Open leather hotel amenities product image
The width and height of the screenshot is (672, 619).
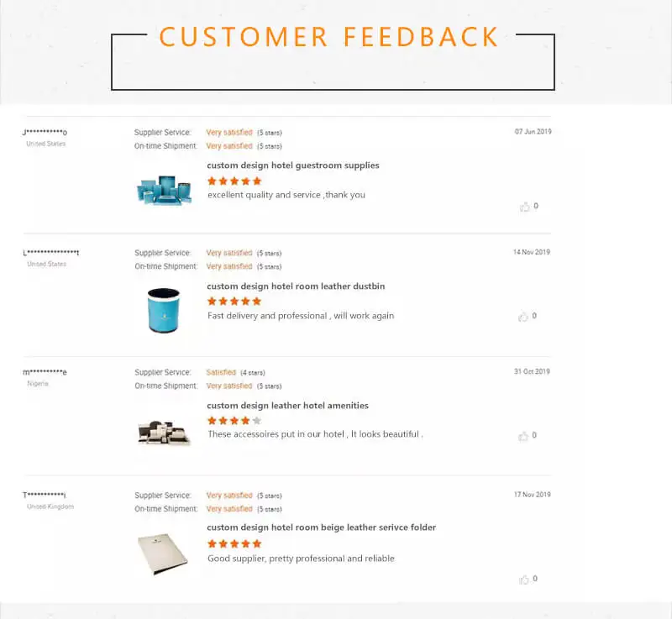pos(163,432)
